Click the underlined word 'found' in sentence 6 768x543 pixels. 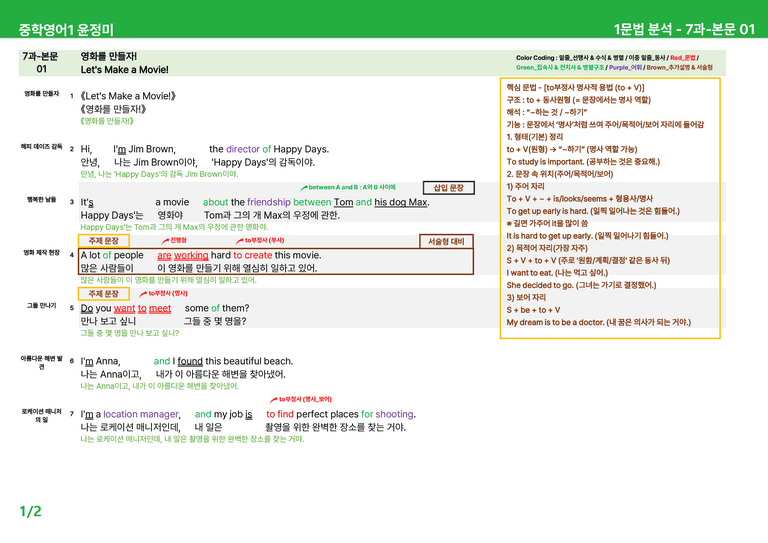tap(190, 361)
